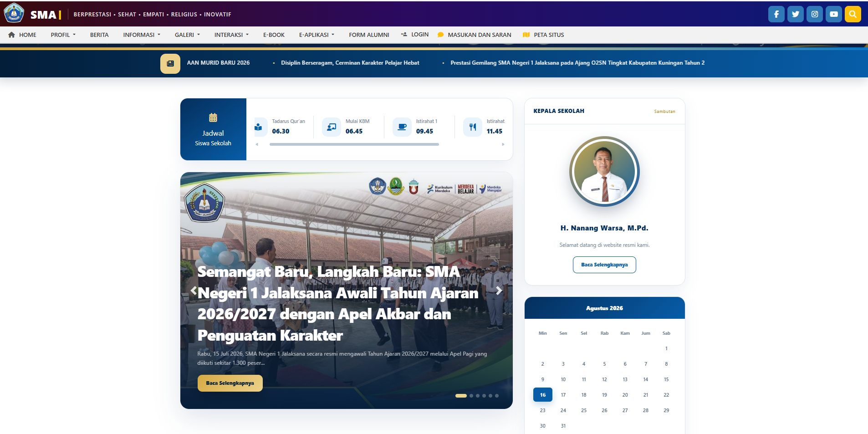Viewport: 868px width, 434px height.
Task: Click Baca Selengkapnya under Kepala Sekolah
Action: [x=604, y=265]
